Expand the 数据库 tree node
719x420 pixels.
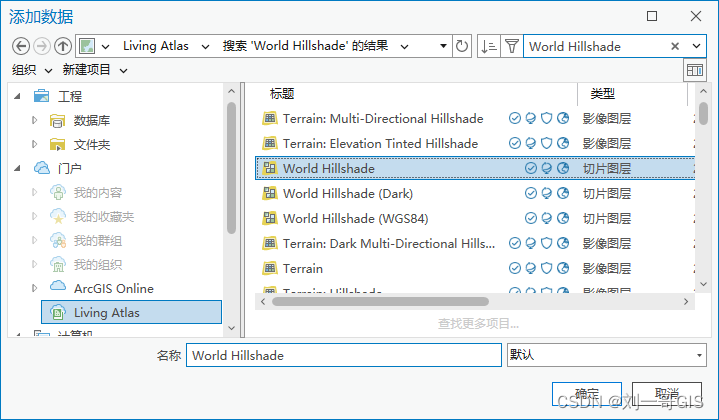click(35, 120)
